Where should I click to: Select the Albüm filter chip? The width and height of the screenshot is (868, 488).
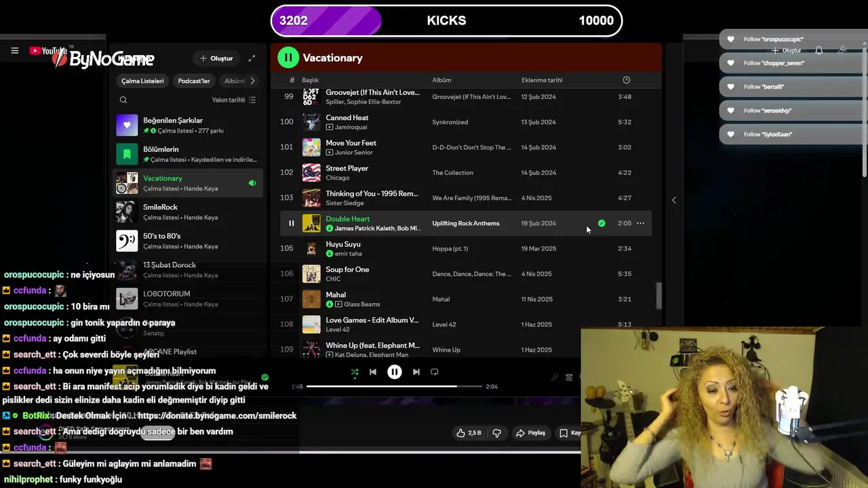point(235,81)
